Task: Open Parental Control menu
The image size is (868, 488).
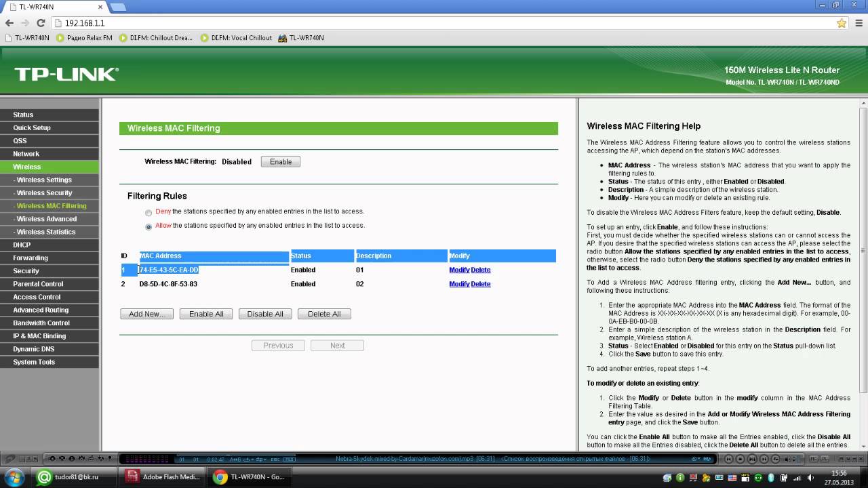Action: [50, 284]
